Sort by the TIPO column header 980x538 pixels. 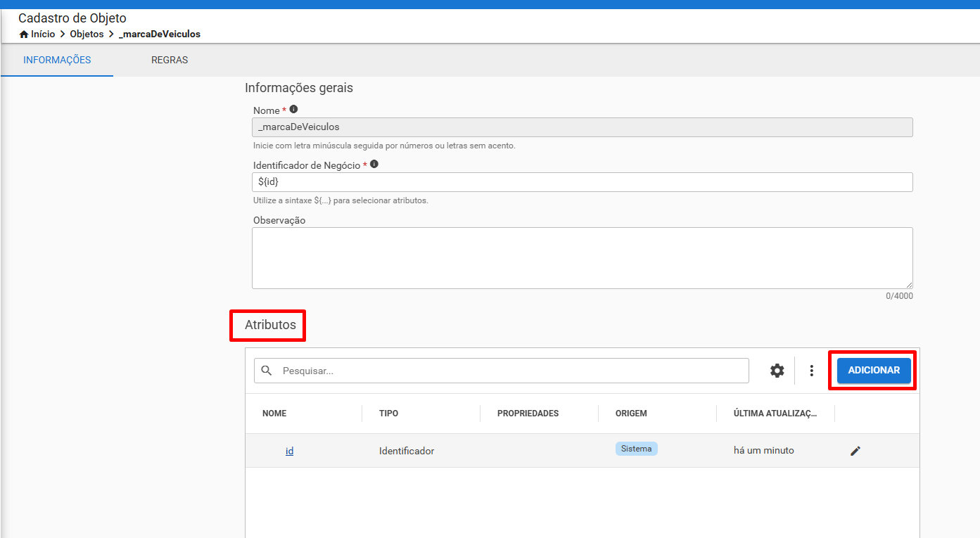(388, 414)
